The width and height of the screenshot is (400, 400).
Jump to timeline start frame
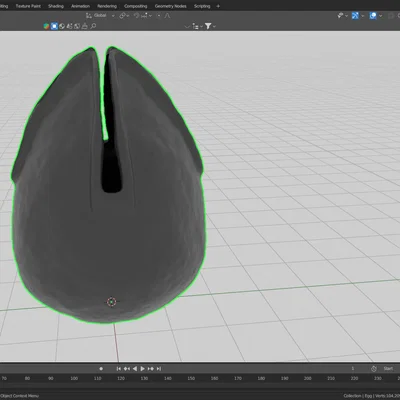(119, 369)
